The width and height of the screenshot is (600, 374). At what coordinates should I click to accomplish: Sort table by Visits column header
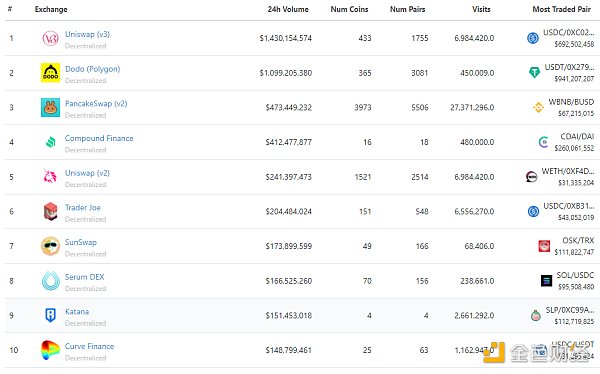[481, 9]
